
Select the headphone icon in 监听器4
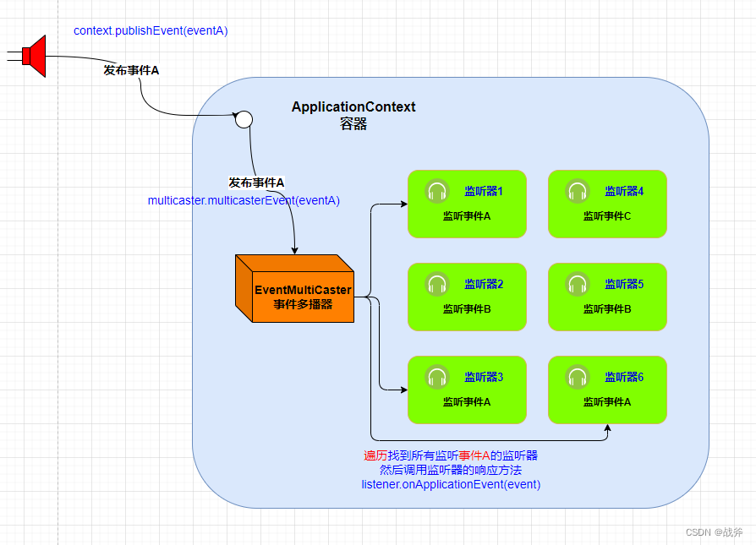tap(577, 191)
